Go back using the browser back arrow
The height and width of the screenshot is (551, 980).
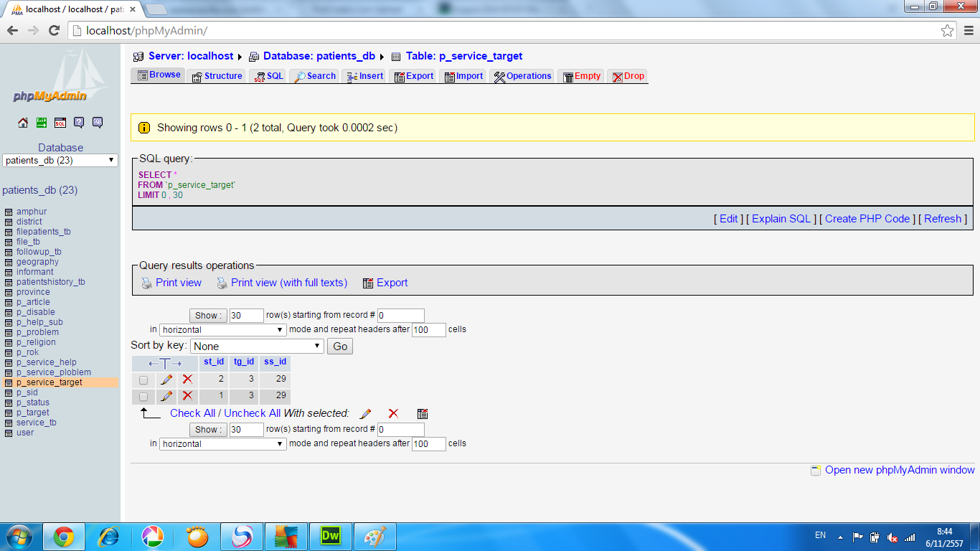point(12,30)
